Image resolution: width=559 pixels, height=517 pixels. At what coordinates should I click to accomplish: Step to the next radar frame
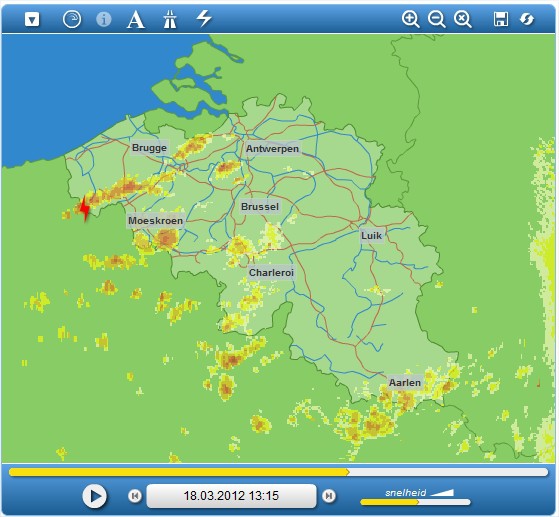coord(329,496)
